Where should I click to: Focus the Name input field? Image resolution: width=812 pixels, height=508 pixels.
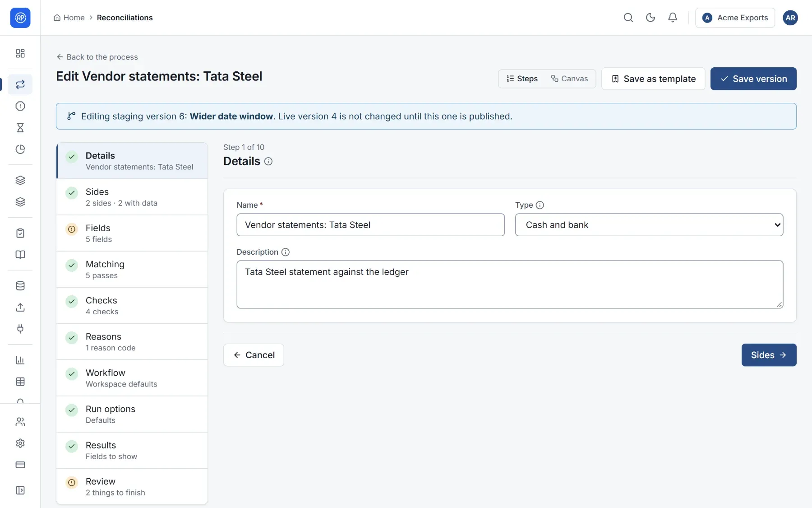pyautogui.click(x=370, y=225)
